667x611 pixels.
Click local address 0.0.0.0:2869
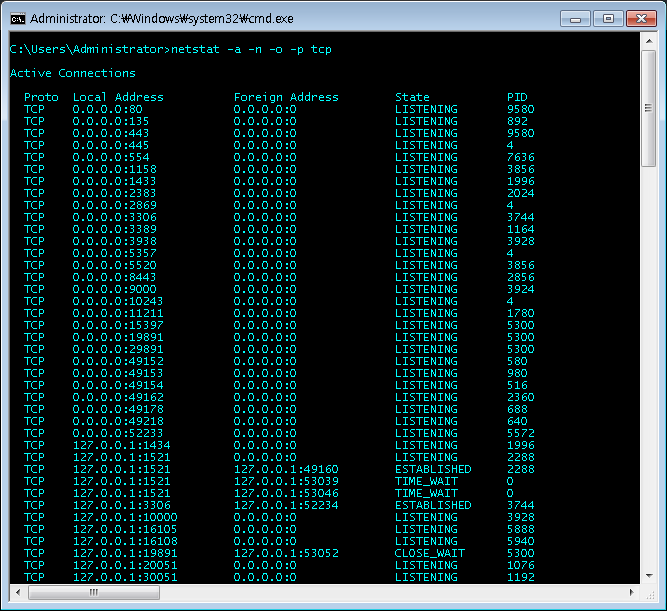114,205
